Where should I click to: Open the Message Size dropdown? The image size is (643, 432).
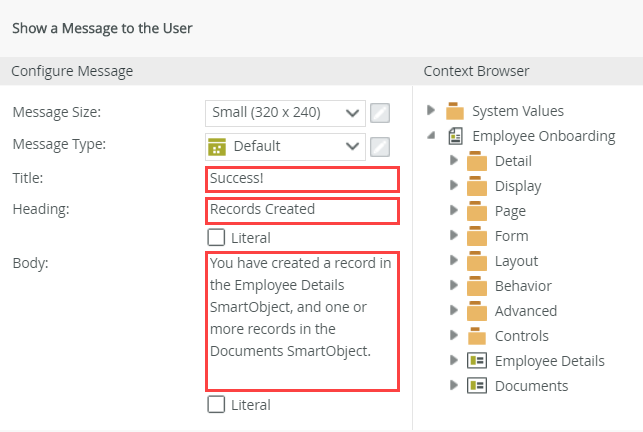click(284, 112)
